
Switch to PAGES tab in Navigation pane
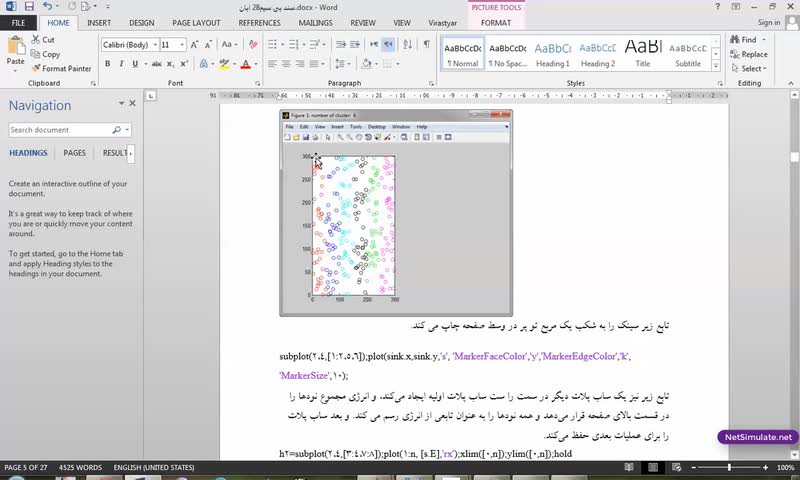point(74,153)
